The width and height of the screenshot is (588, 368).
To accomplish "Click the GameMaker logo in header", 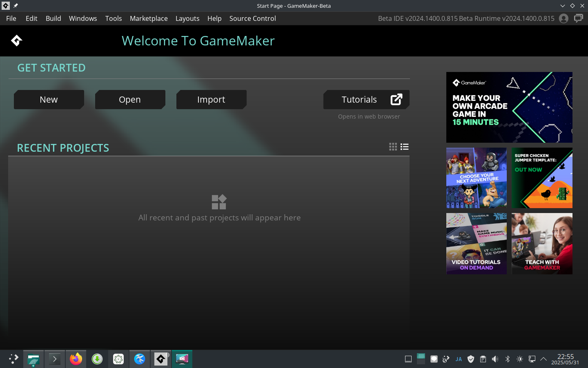I will pos(16,40).
